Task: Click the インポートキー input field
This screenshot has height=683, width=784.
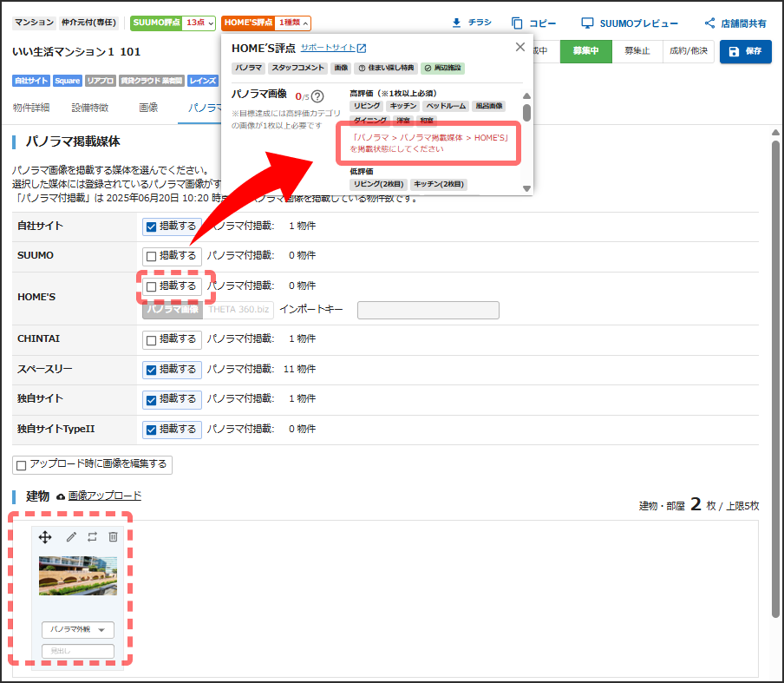Action: 428,310
